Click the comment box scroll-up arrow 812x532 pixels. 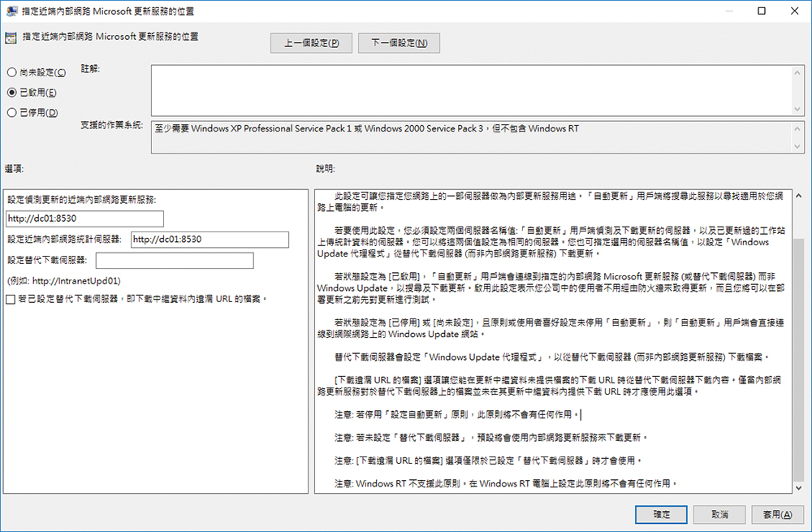(x=797, y=72)
